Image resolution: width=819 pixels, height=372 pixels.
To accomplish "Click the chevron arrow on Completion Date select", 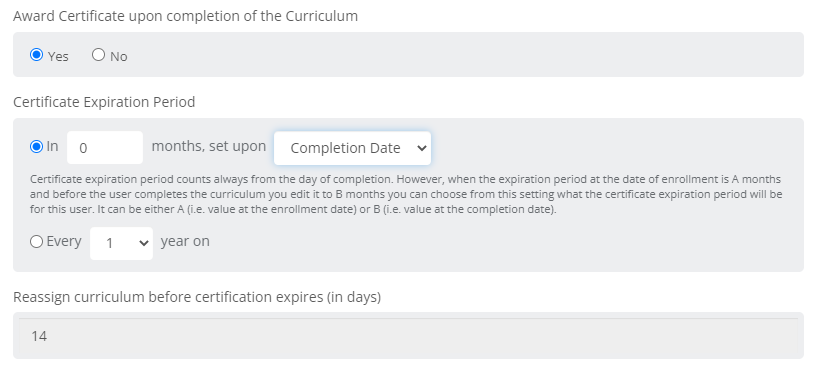I will point(422,148).
